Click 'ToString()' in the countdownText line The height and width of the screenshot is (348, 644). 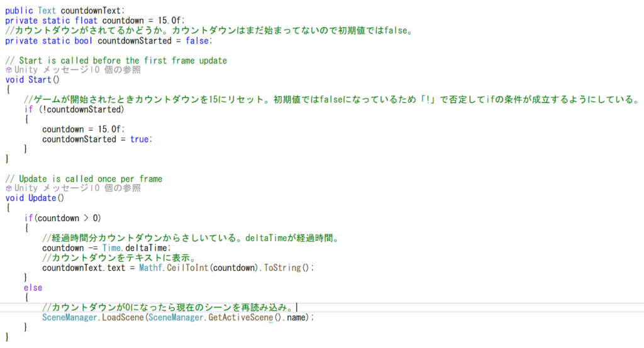(288, 268)
